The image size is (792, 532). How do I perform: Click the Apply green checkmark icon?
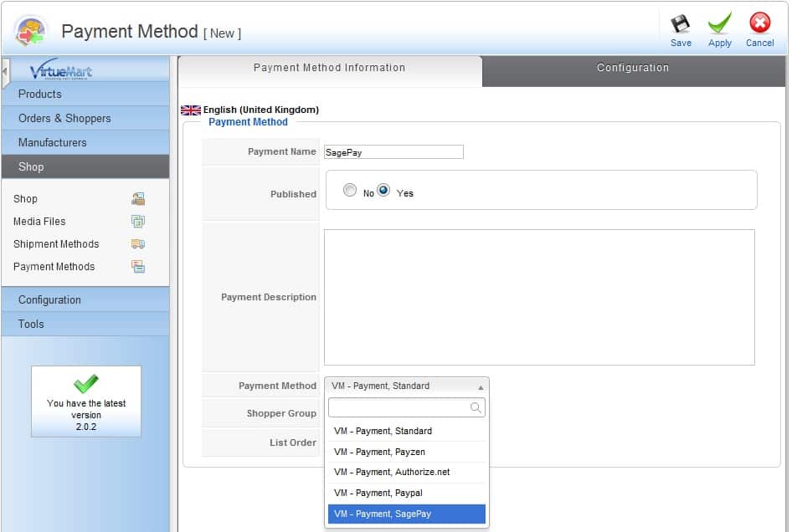pos(719,23)
